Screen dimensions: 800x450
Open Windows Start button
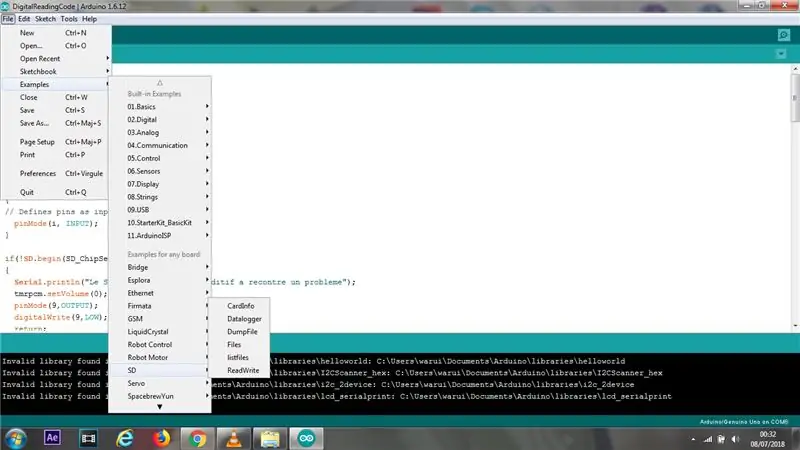tap(16, 438)
